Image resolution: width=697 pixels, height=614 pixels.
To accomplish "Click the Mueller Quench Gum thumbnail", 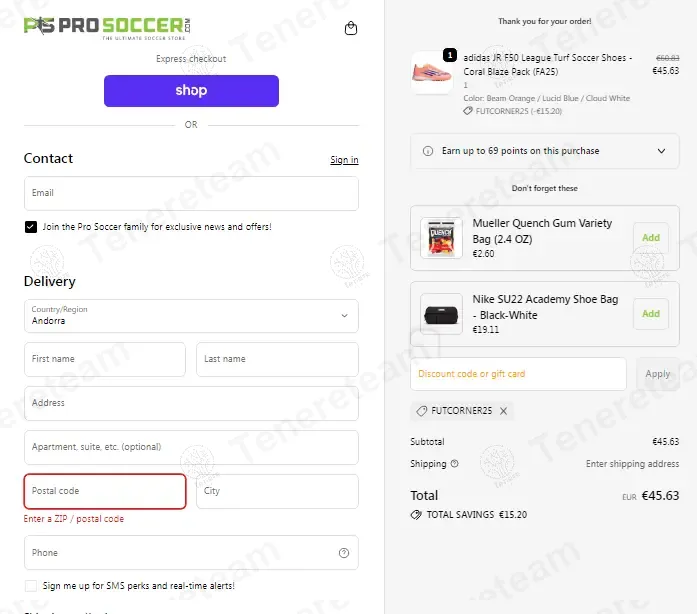I will [440, 238].
